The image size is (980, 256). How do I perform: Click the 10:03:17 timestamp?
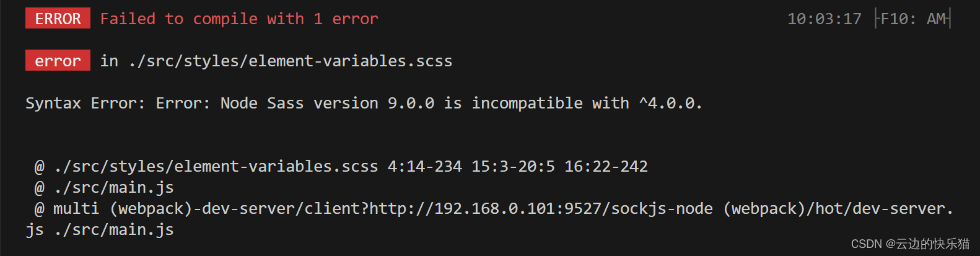coord(824,19)
